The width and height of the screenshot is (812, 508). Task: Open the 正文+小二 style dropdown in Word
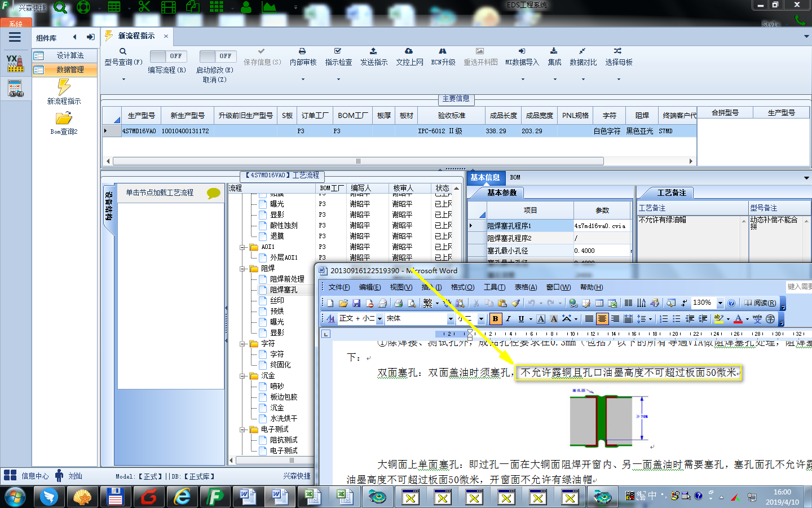click(x=379, y=319)
